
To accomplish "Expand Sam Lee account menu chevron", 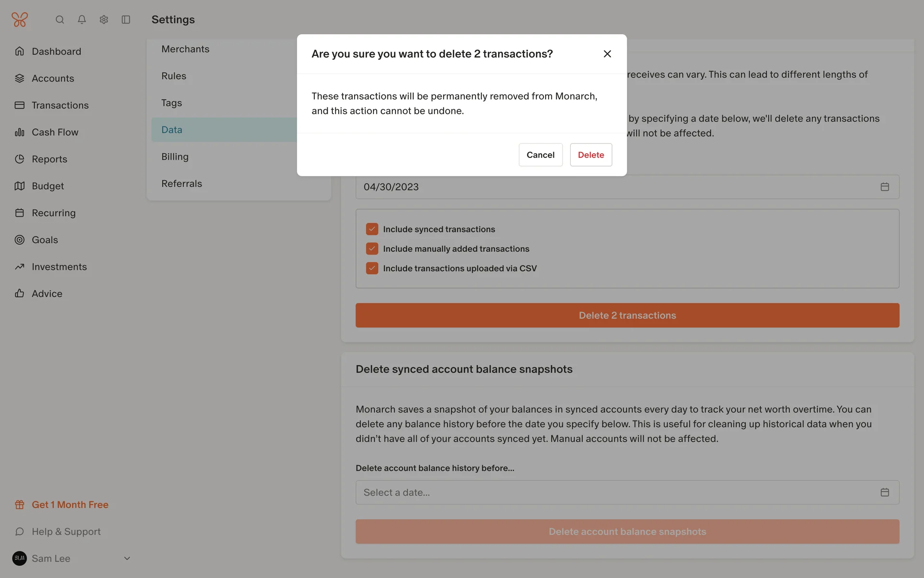I will [x=127, y=558].
